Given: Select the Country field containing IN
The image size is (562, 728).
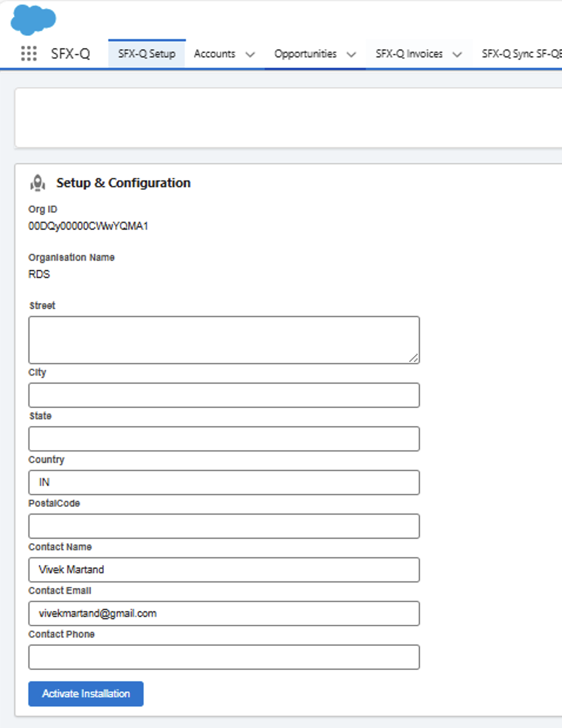Looking at the screenshot, I should click(223, 482).
